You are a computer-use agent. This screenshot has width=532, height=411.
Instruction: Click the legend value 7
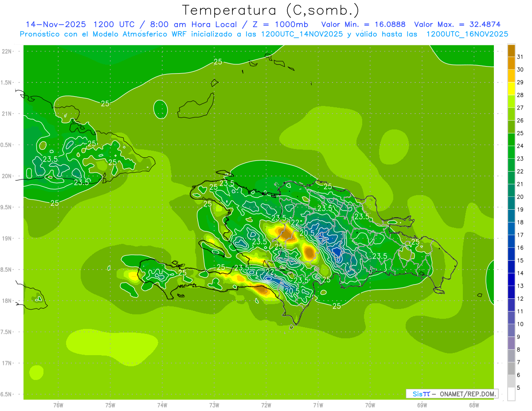(x=519, y=362)
